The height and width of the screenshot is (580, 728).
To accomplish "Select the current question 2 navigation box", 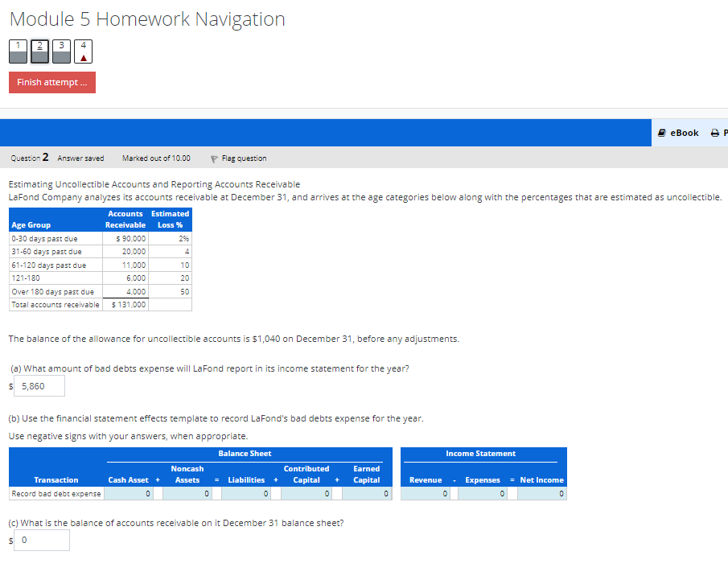I will (39, 51).
